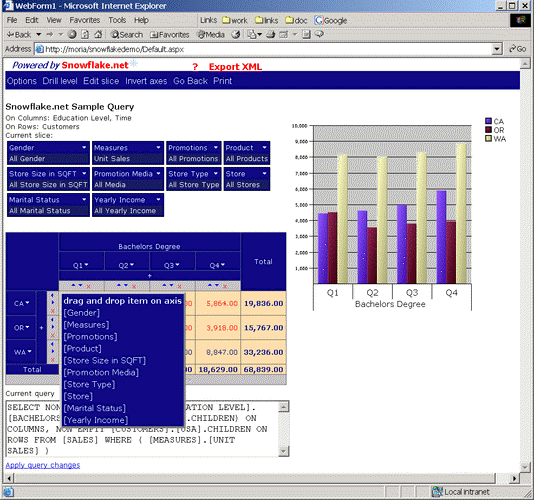
Task: Open the Promotion Media slice dropdown
Action: (158, 173)
